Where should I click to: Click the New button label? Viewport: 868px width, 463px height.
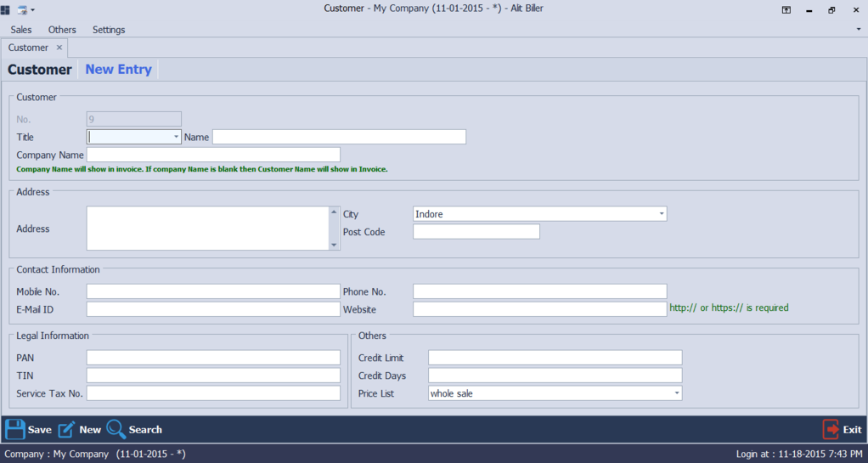90,430
